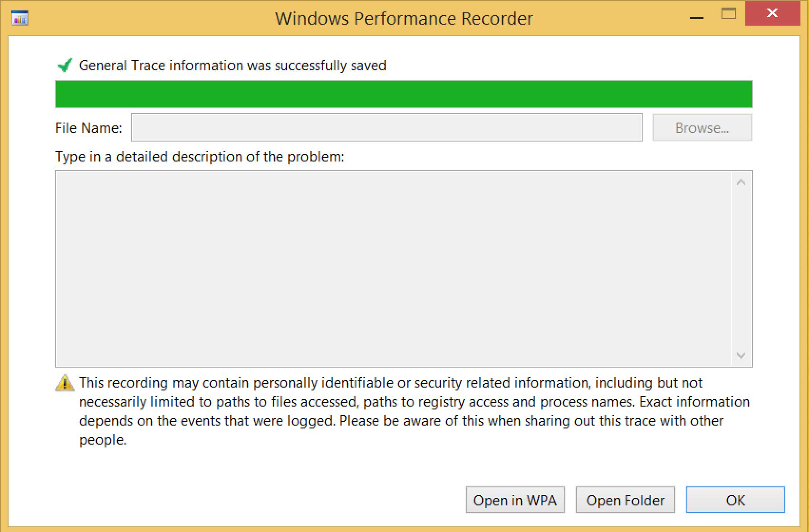
Task: Click the green success checkmark icon
Action: [64, 65]
